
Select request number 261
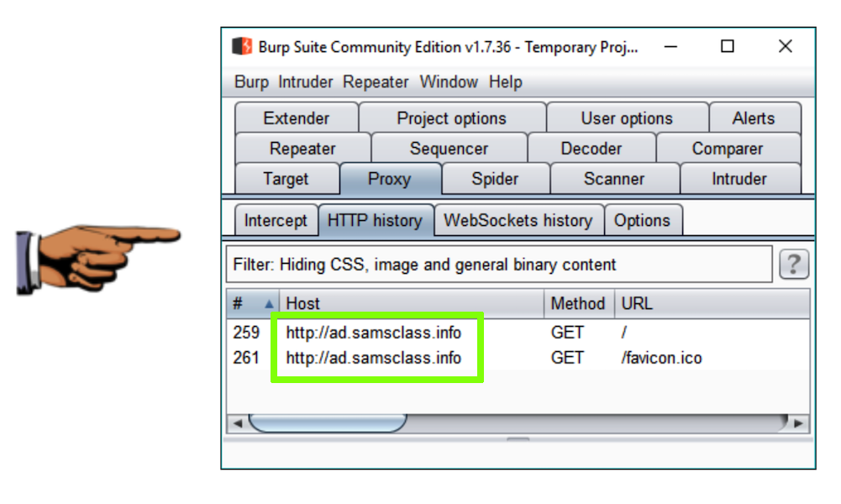[246, 358]
